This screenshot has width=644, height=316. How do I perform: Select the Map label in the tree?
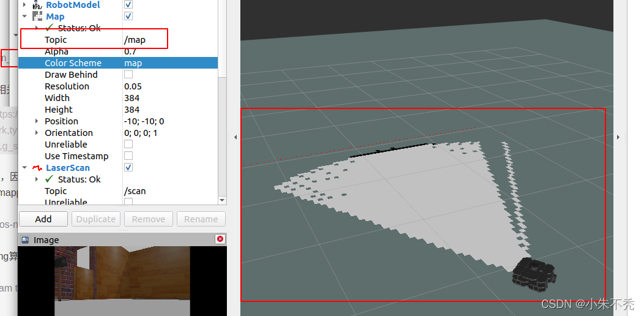pos(55,17)
